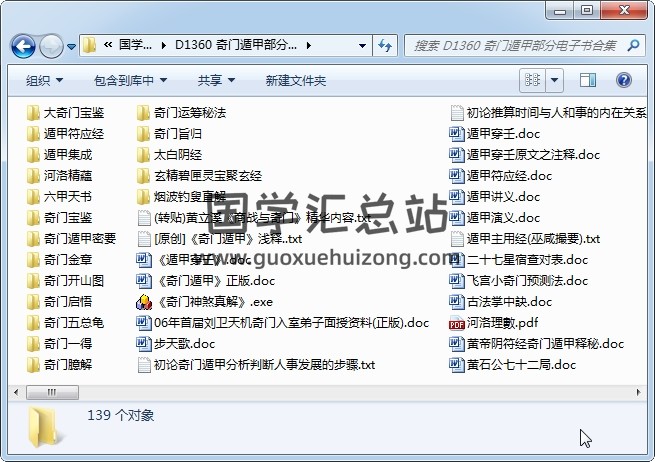
Task: Open the 共享 menu
Action: point(216,80)
